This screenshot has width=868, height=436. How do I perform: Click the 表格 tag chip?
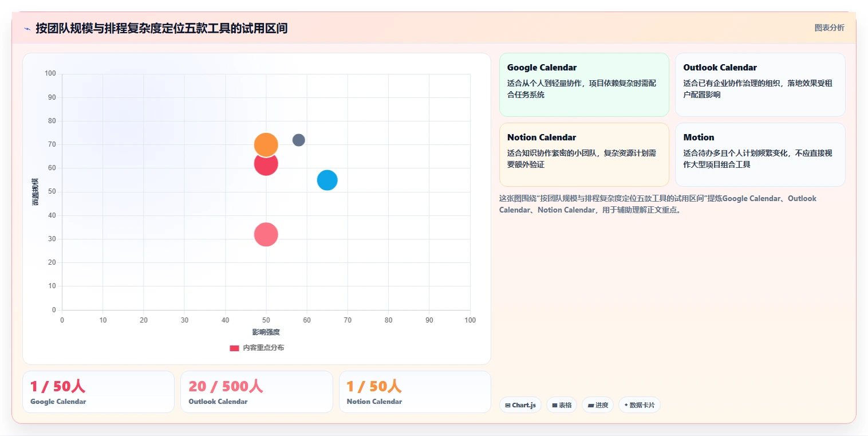click(562, 405)
